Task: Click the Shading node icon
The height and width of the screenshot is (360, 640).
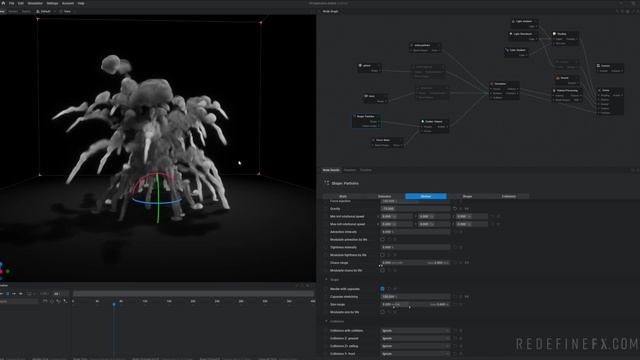Action: 554,34
